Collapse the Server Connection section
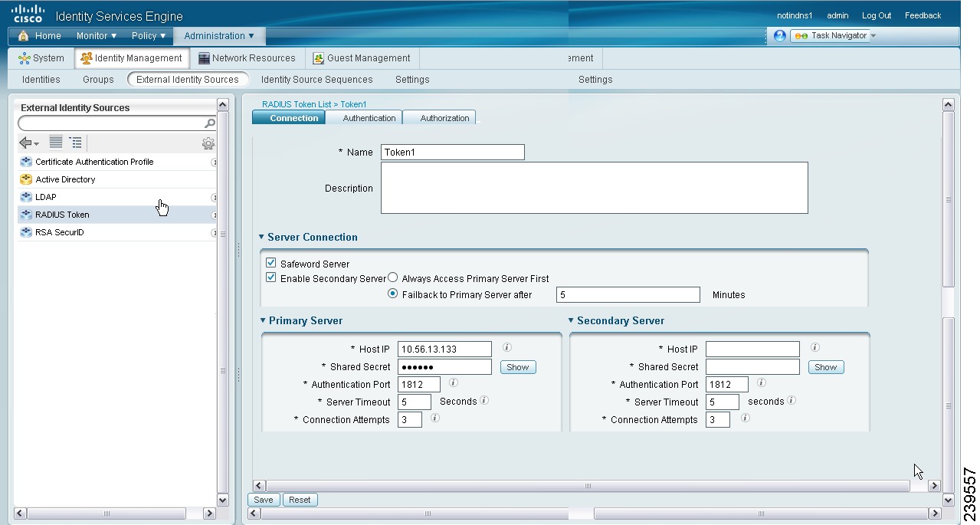This screenshot has height=525, width=980. point(262,238)
